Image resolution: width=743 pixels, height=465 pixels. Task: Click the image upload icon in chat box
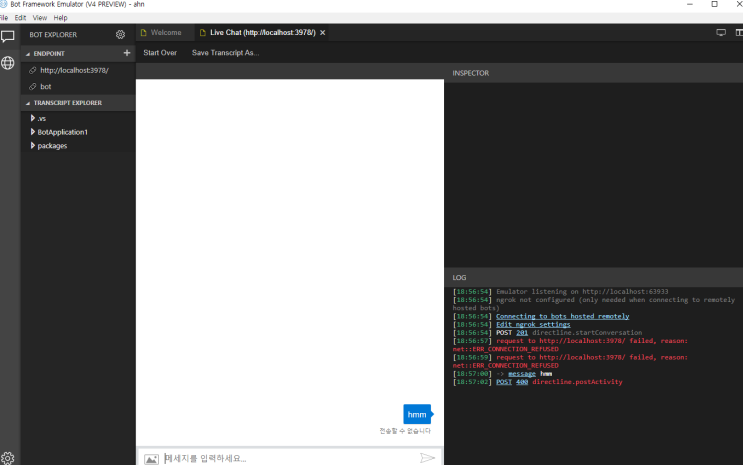pos(151,458)
